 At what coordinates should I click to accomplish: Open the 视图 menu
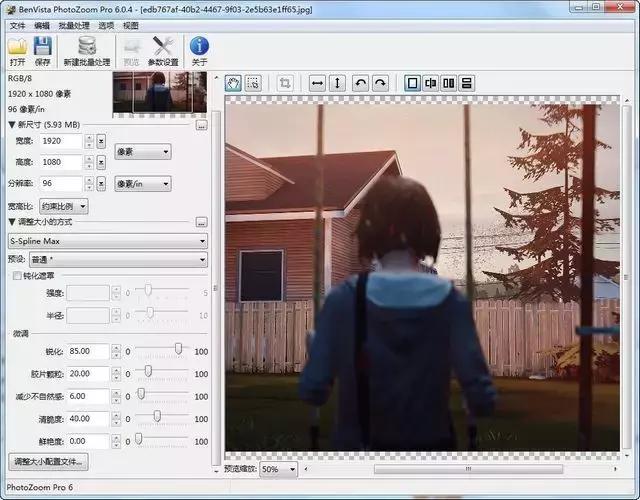131,26
